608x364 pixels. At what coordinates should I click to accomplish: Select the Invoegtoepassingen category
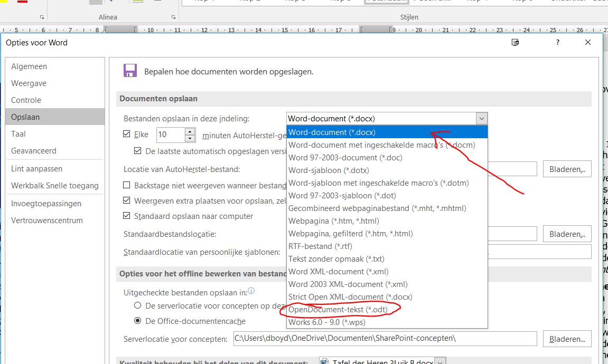[55, 204]
